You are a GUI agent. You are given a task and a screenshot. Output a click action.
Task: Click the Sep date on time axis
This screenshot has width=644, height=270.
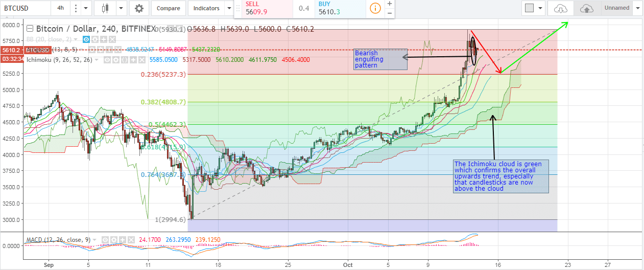pos(49,265)
